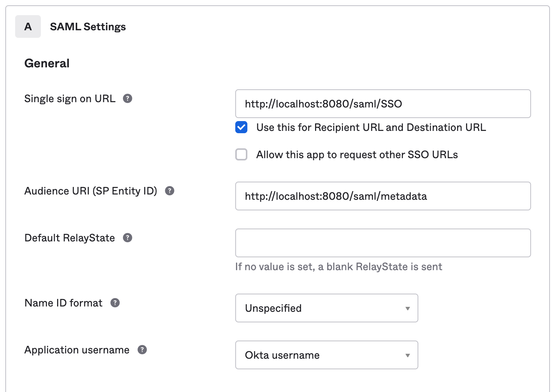Image resolution: width=556 pixels, height=392 pixels.
Task: Click the SAML Settings section title
Action: point(88,27)
